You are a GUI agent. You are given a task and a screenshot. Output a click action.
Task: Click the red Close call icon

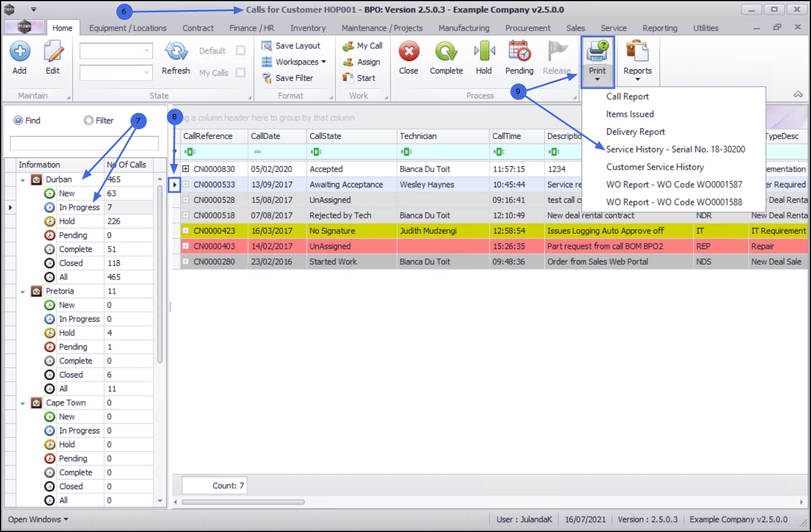tap(409, 52)
